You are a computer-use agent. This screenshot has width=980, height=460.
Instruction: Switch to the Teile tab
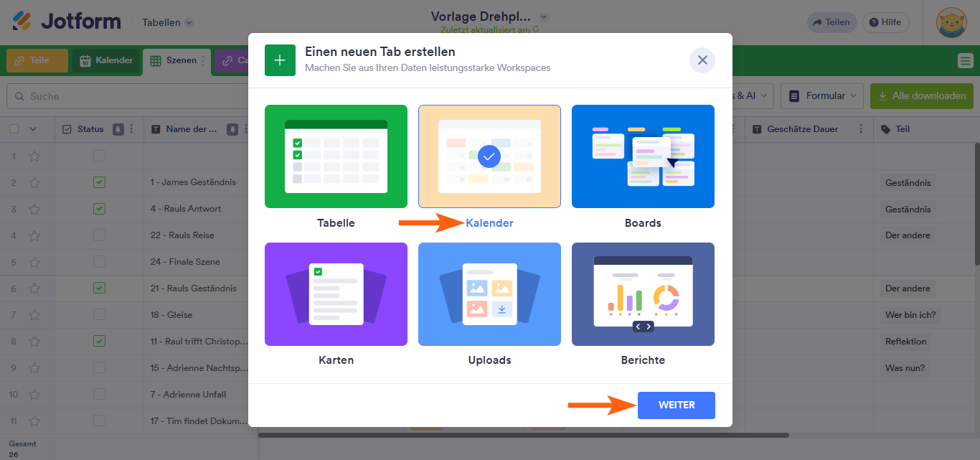pyautogui.click(x=37, y=60)
